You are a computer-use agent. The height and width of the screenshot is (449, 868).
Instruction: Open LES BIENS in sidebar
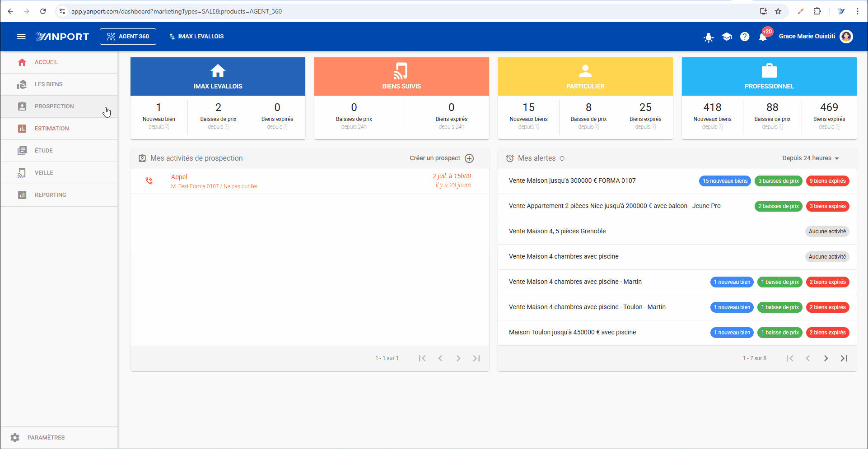click(59, 84)
